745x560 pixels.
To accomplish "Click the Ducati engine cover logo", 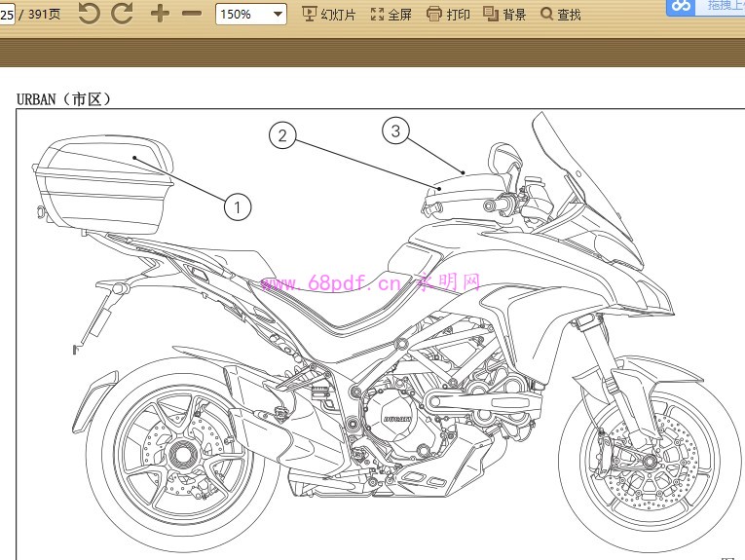I will click(x=394, y=419).
